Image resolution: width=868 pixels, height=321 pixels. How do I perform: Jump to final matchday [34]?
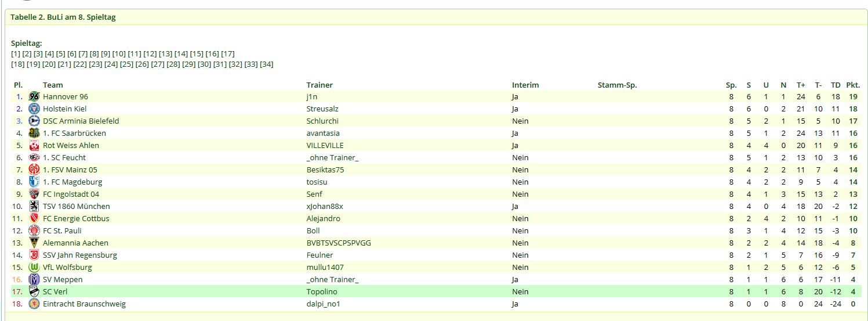click(x=266, y=64)
